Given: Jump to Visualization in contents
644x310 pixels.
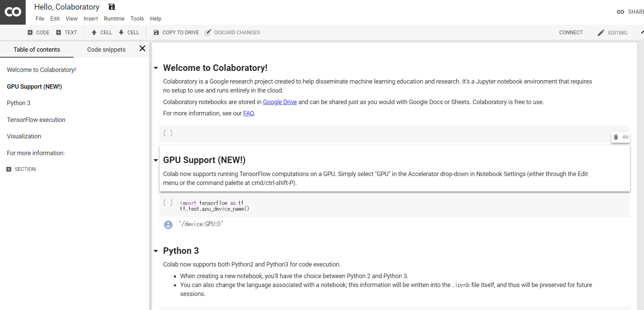Looking at the screenshot, I should coord(24,136).
